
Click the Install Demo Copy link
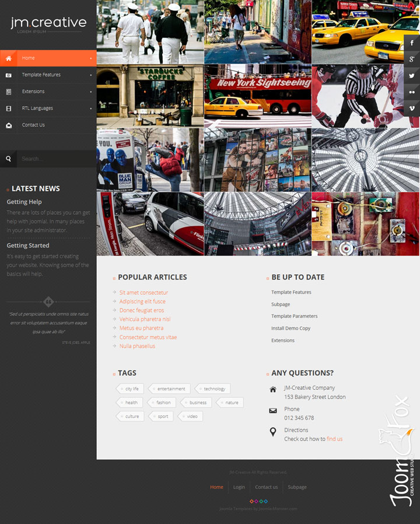pos(290,328)
